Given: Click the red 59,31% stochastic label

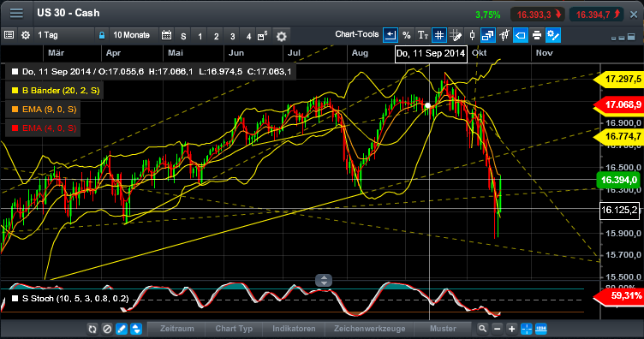Looking at the screenshot, I should click(618, 295).
